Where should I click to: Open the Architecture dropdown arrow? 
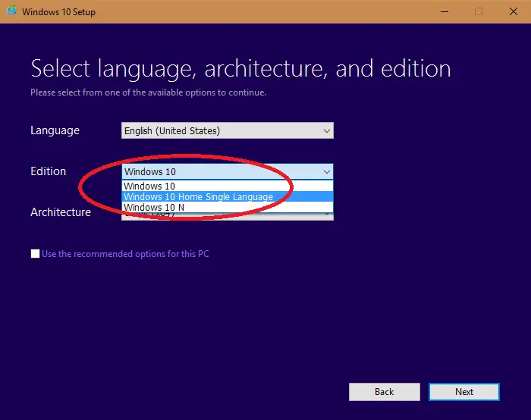(x=327, y=215)
